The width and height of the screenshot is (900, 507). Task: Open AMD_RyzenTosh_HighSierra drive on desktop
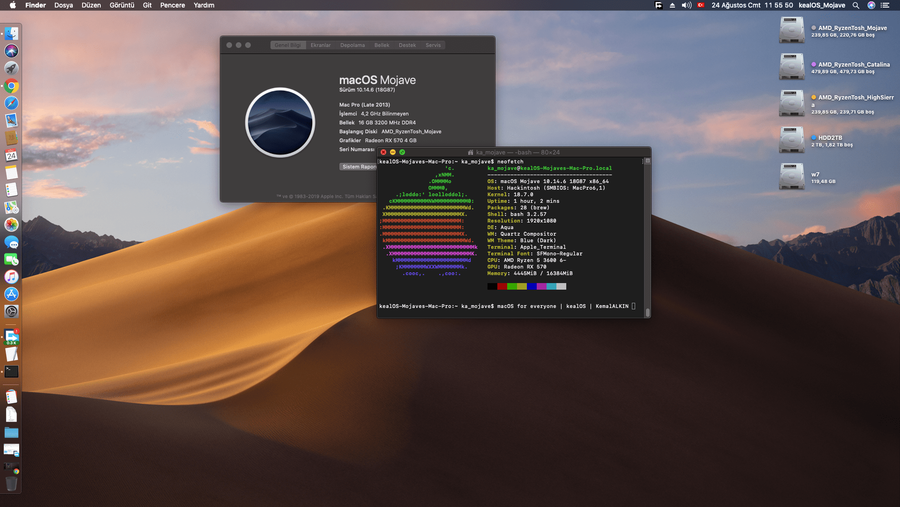point(792,103)
